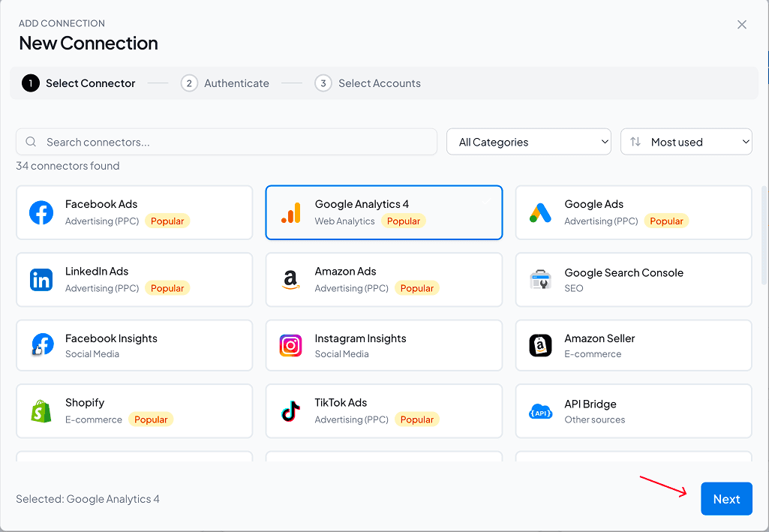The image size is (769, 532).
Task: Click the Google Ads logo icon
Action: [540, 213]
